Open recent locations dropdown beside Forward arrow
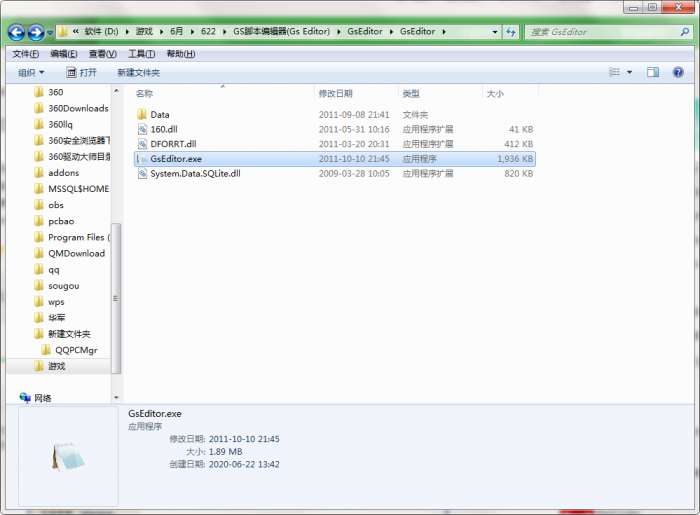The height and width of the screenshot is (515, 700). [50, 33]
